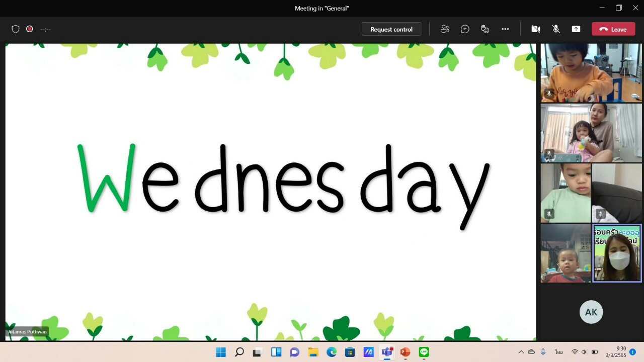Screen dimensions: 644x362
Task: Click the red recording indicator
Action: [30, 29]
